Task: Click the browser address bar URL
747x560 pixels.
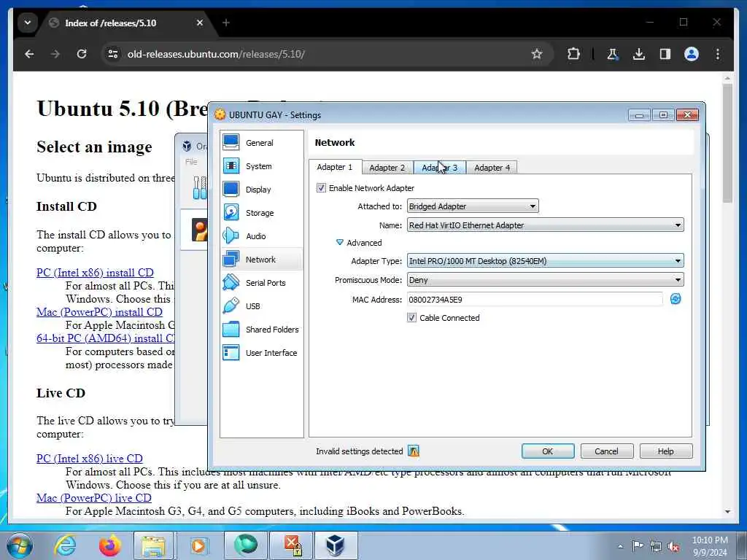Action: click(x=216, y=54)
